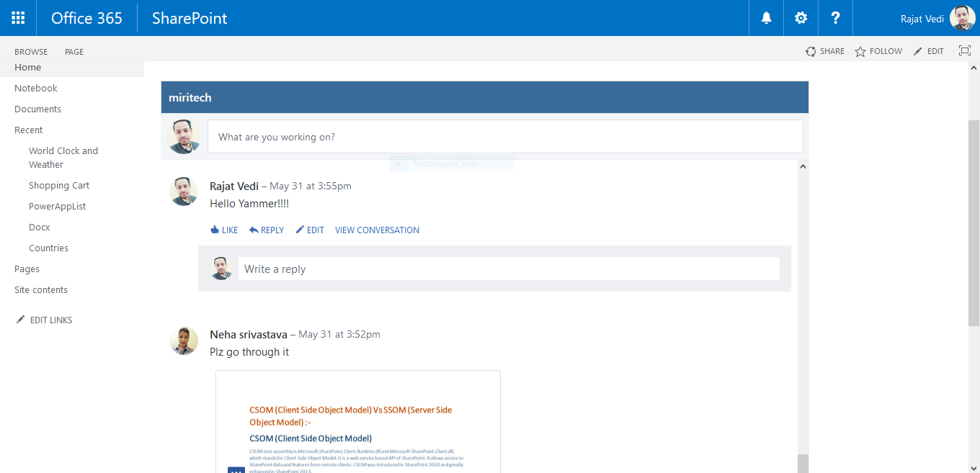Reply to Rajat Vedi's post
This screenshot has height=473, width=980.
266,229
